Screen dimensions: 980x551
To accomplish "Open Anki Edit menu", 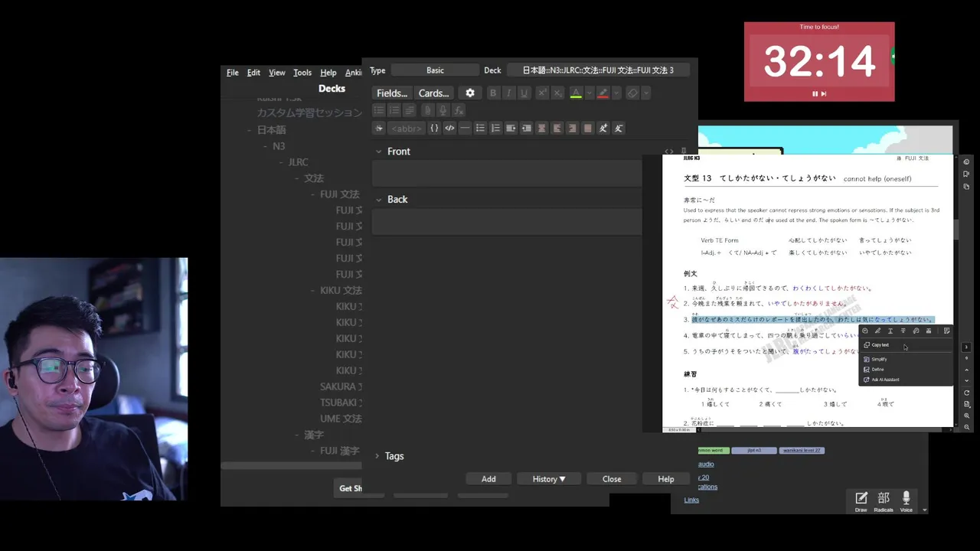I will coord(253,73).
